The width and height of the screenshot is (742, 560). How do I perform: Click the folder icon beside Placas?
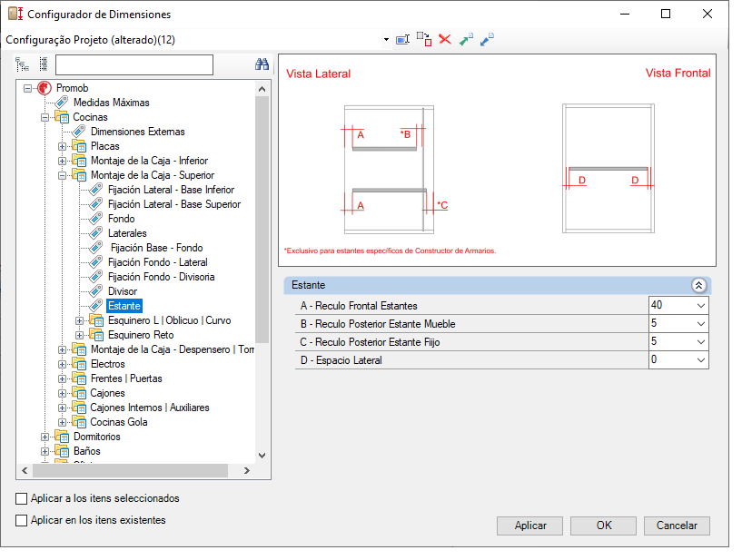click(80, 146)
